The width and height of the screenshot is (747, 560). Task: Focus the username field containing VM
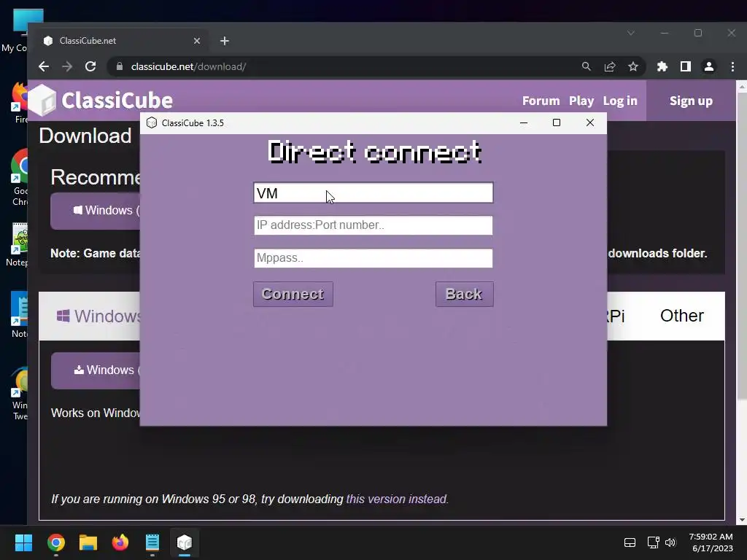(x=373, y=192)
